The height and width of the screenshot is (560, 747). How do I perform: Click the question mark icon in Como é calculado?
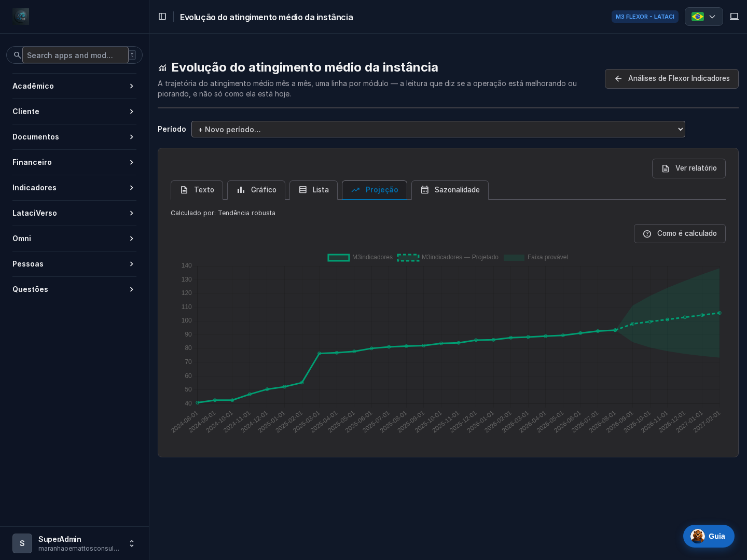(x=647, y=234)
